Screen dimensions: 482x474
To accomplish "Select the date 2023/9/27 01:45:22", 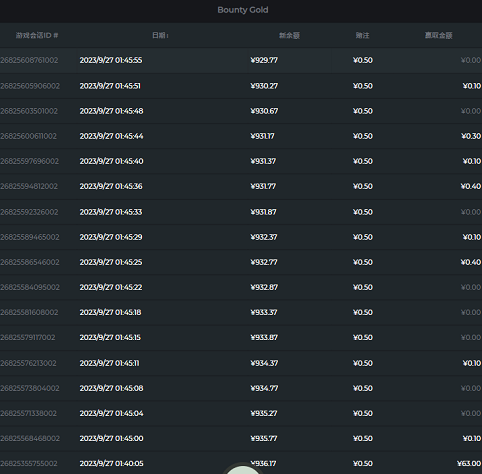I will pos(111,287).
